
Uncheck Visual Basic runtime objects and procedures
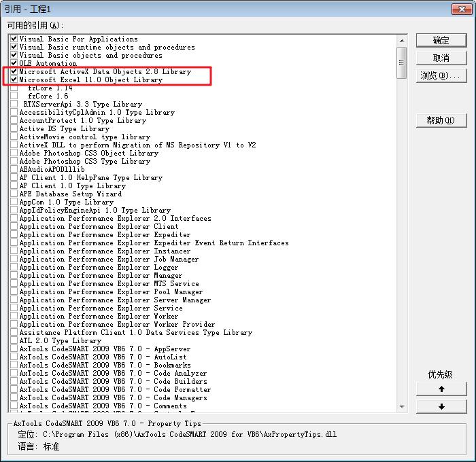(x=14, y=47)
